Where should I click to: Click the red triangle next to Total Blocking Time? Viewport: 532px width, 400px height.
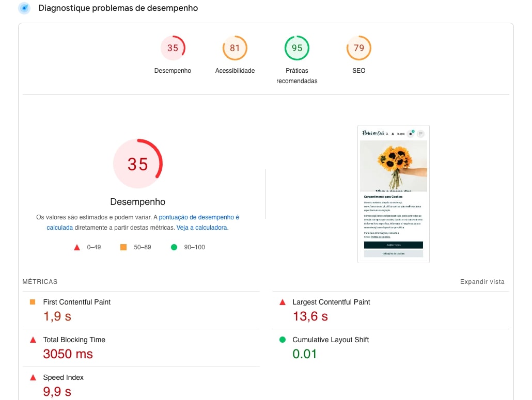pyautogui.click(x=33, y=340)
